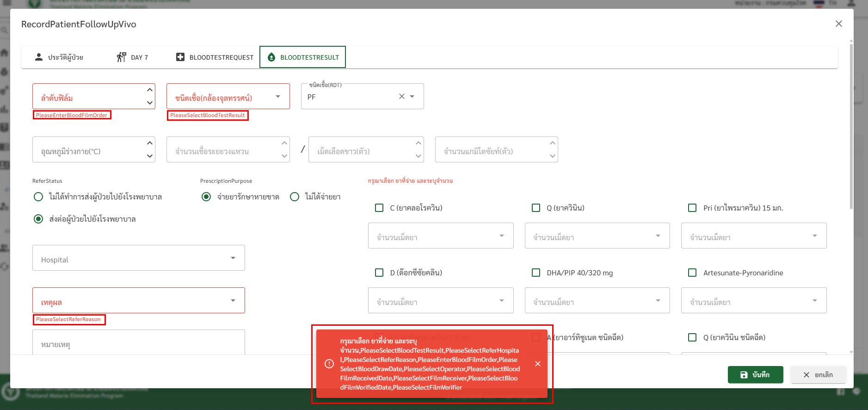Click the person icon on patient history tab

coord(39,57)
